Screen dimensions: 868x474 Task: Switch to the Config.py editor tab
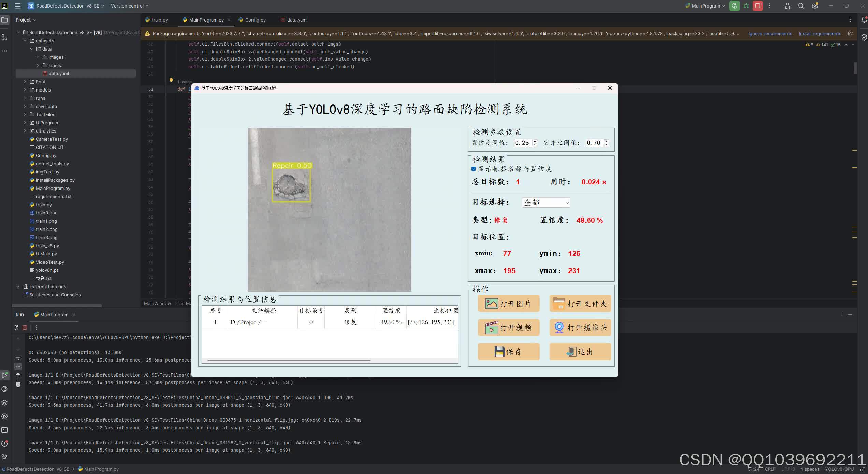click(252, 20)
